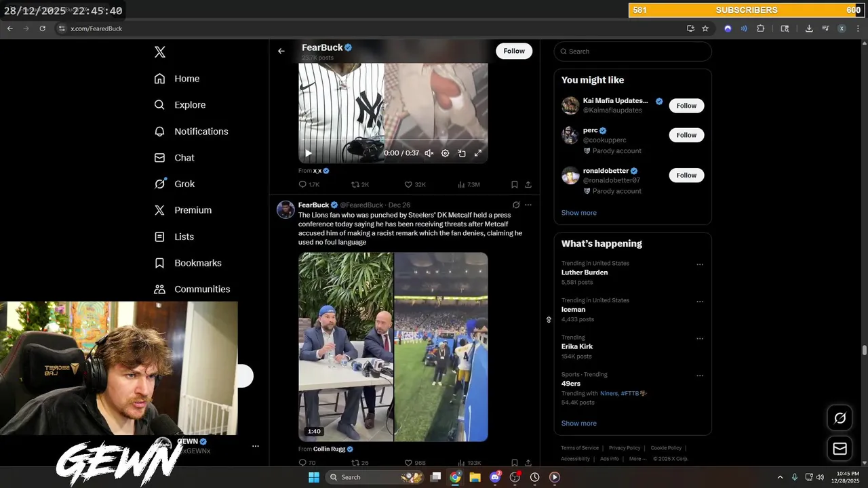Screen dimensions: 868x488
Task: Open browser downloads icon
Action: [809, 28]
